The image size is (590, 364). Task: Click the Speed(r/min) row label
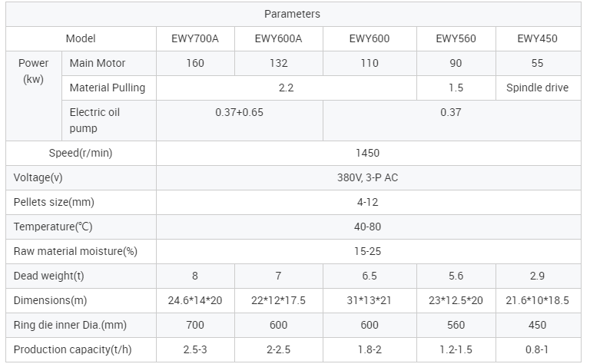click(x=81, y=153)
